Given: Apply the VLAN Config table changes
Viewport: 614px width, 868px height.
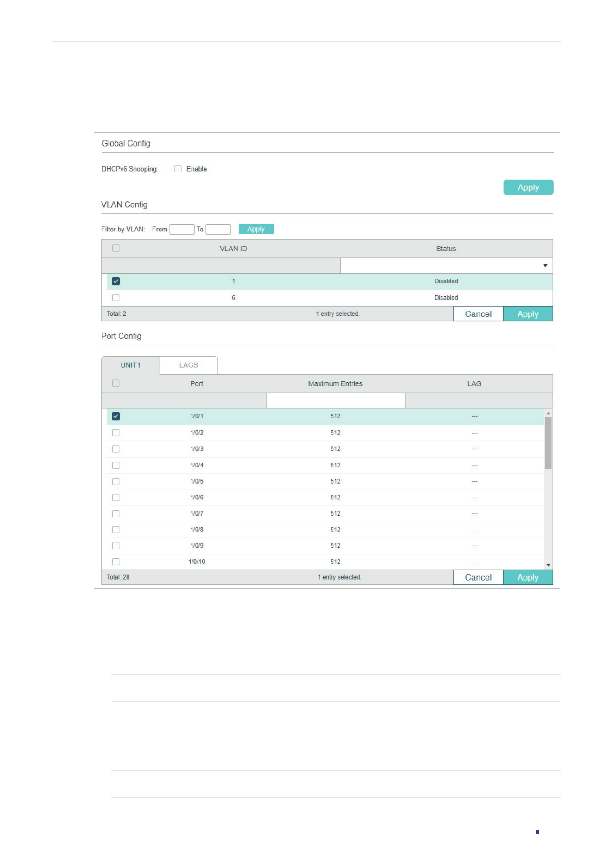Looking at the screenshot, I should click(x=528, y=314).
